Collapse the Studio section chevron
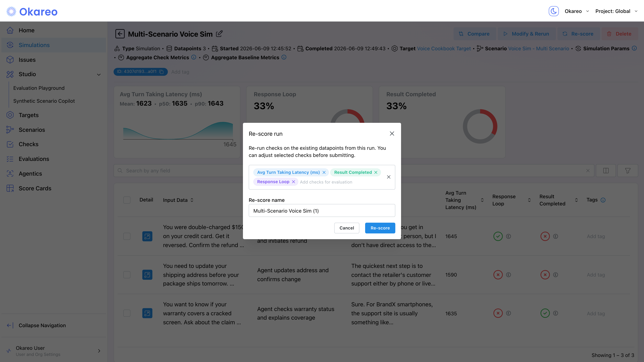The width and height of the screenshot is (644, 362). point(99,75)
